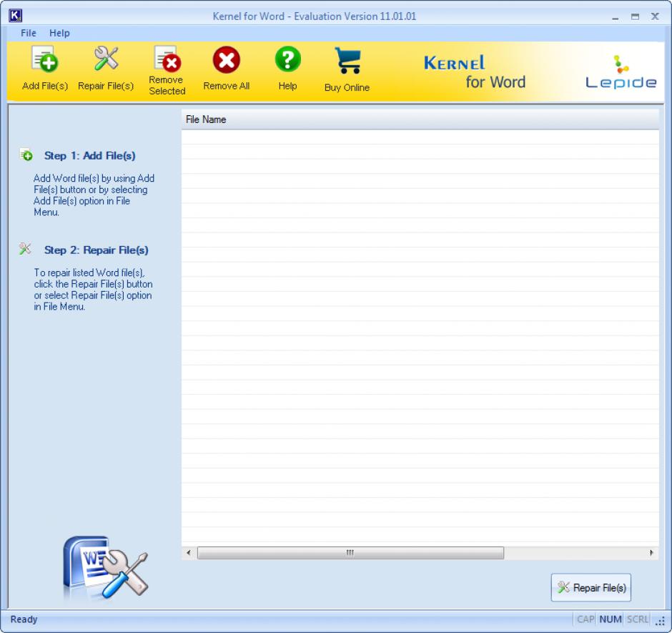Click the Lepide logo
The height and width of the screenshot is (633, 672).
click(x=621, y=72)
